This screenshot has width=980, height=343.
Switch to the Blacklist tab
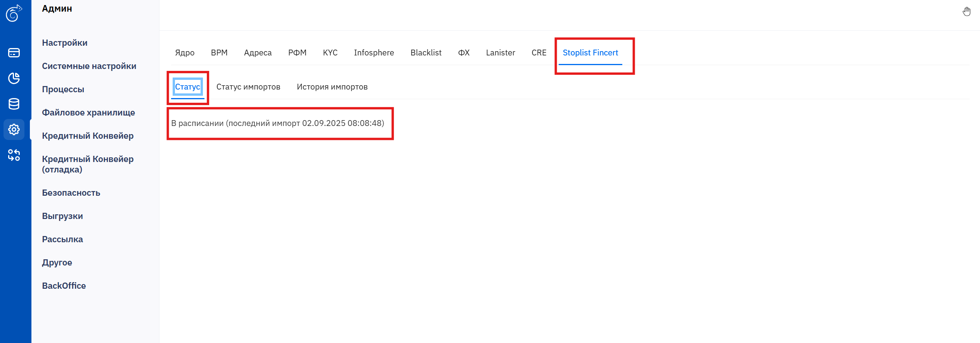pos(426,53)
